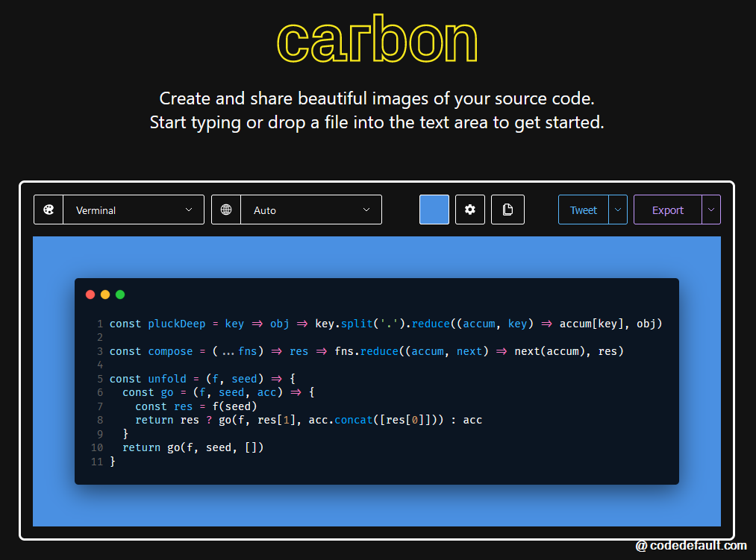The image size is (756, 560).
Task: Click the 'return res ?' code line
Action: tap(308, 420)
